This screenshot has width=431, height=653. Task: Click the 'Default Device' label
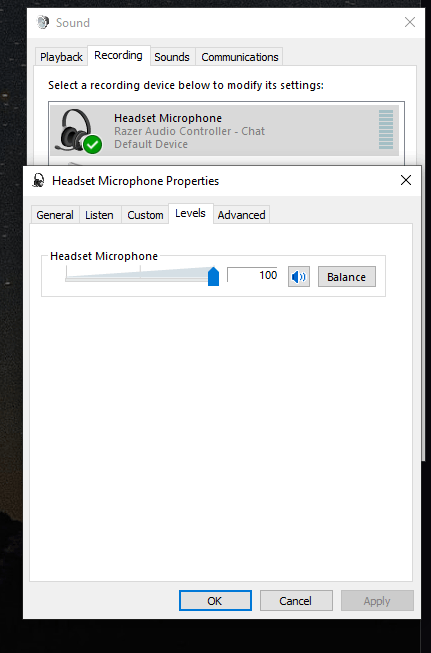(x=151, y=144)
